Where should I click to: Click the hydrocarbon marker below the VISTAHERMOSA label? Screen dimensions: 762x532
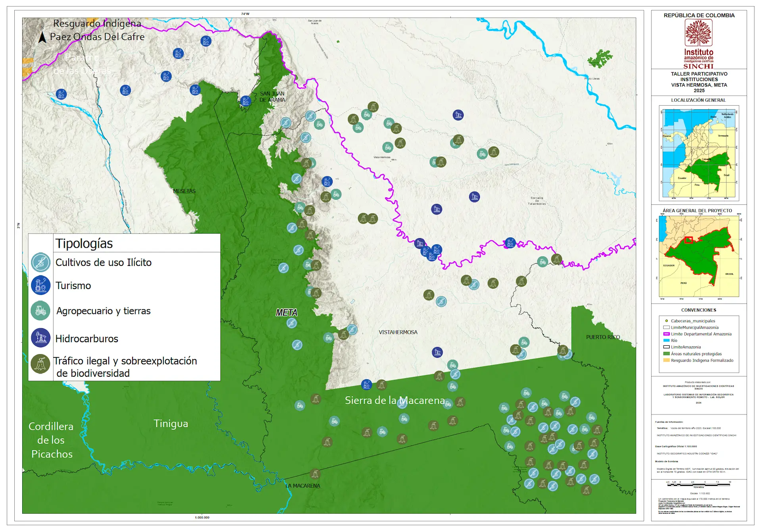click(437, 352)
